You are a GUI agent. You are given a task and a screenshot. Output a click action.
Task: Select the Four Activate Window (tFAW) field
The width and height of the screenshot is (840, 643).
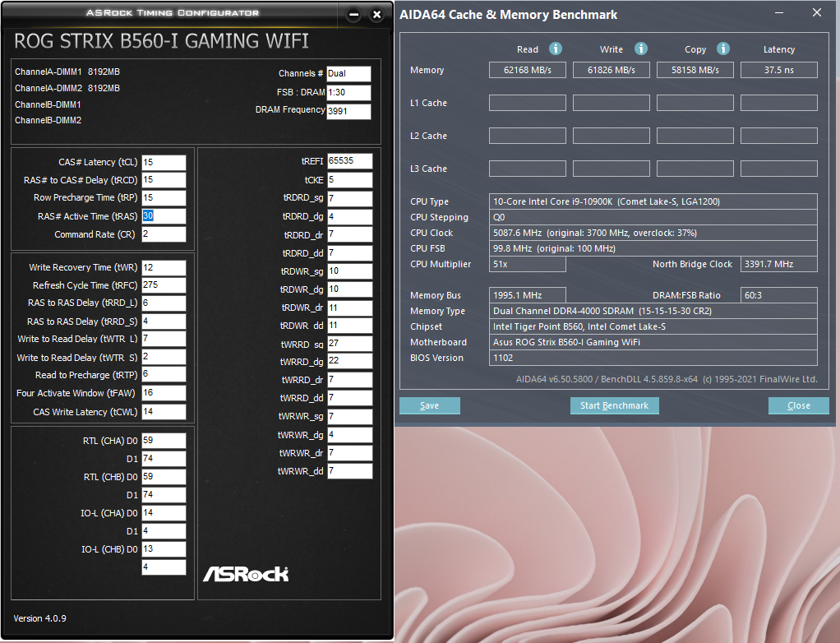tap(164, 393)
